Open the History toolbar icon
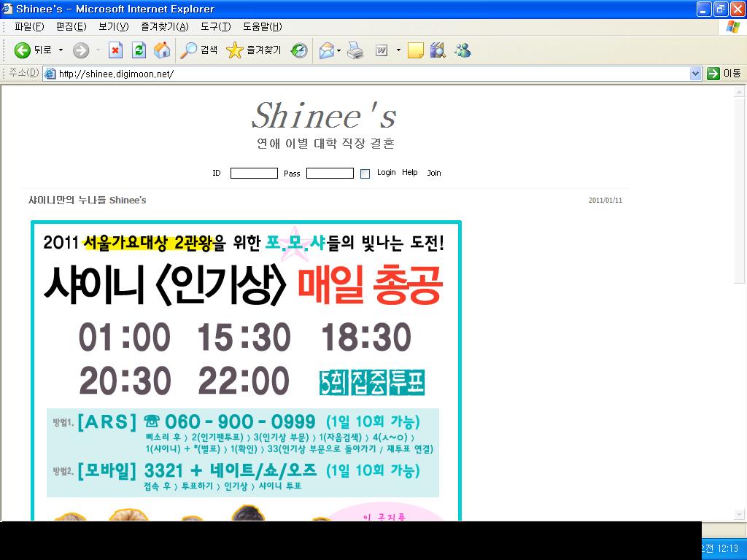Screen dimensions: 747x560 [299, 50]
